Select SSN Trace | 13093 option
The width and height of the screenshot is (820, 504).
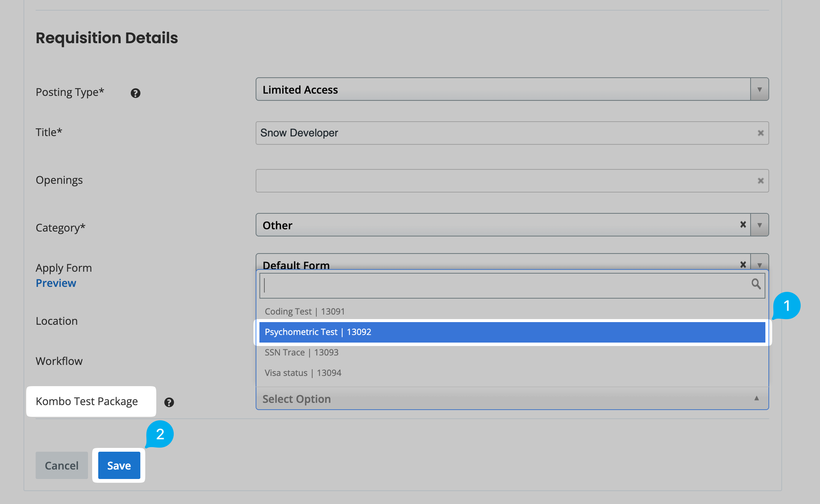click(x=302, y=352)
